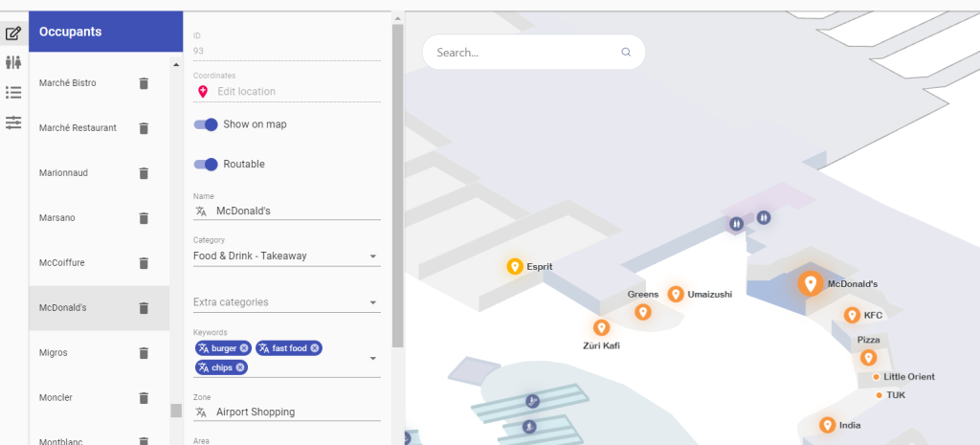Delete the Marionnaud occupant

click(x=144, y=173)
